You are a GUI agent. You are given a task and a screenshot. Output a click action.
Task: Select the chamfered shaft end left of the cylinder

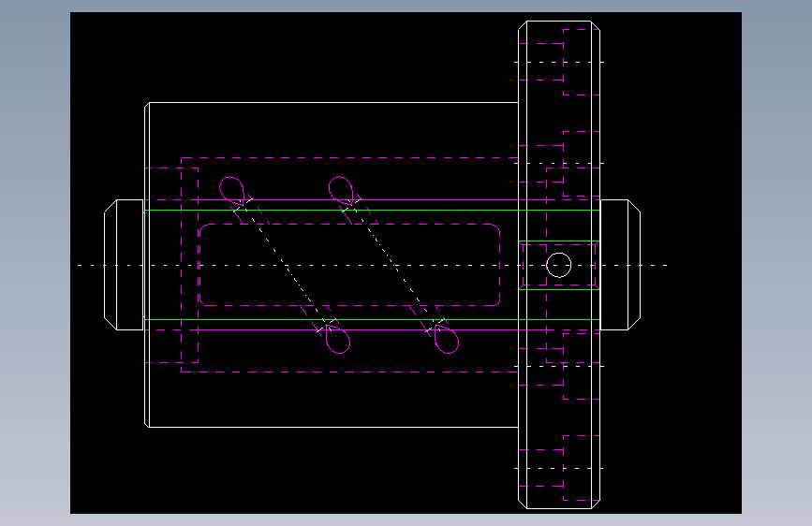(124, 265)
